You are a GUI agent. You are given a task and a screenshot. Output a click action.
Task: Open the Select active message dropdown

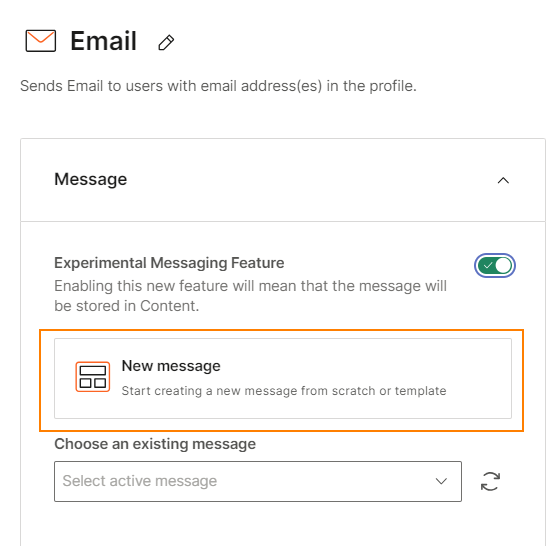pos(258,481)
